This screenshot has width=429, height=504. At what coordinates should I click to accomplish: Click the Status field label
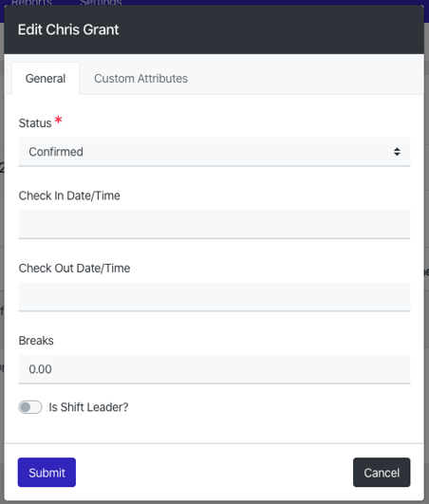pos(35,123)
